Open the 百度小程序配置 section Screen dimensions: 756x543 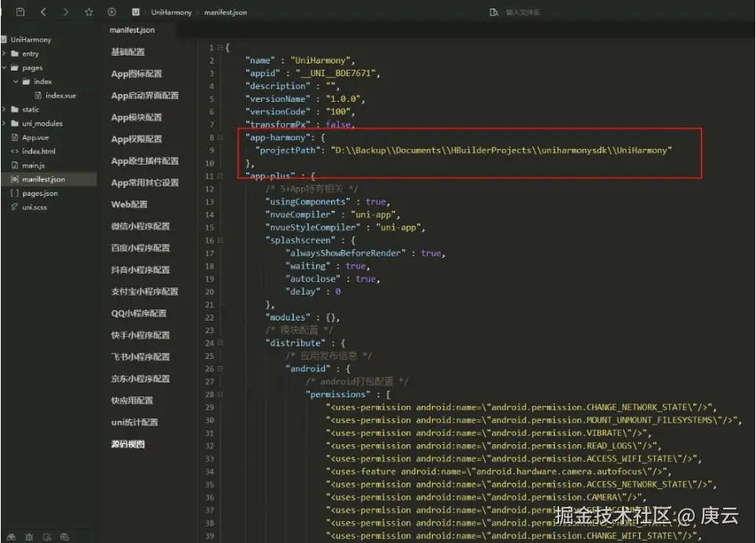[x=140, y=248]
